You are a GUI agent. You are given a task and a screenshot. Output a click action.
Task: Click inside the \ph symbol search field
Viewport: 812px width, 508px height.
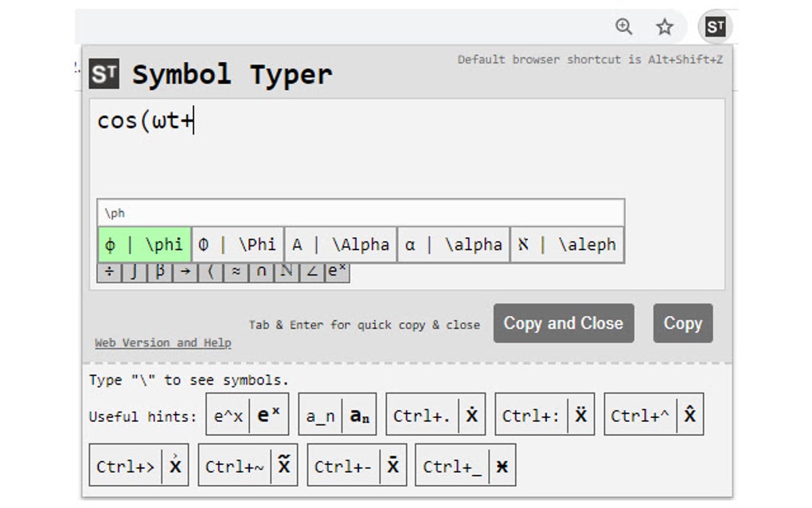click(x=358, y=212)
